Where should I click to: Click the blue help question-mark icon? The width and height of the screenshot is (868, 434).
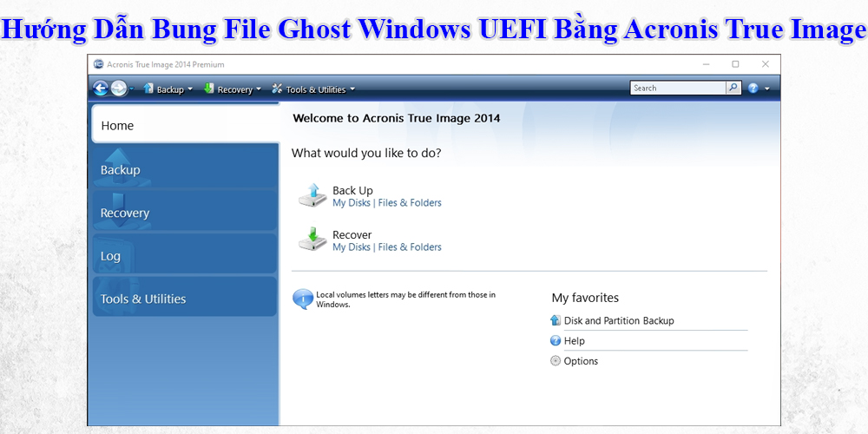[753, 88]
